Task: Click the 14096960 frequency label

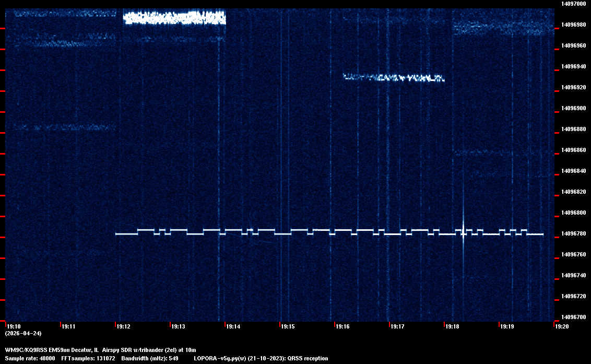Action: 573,45
